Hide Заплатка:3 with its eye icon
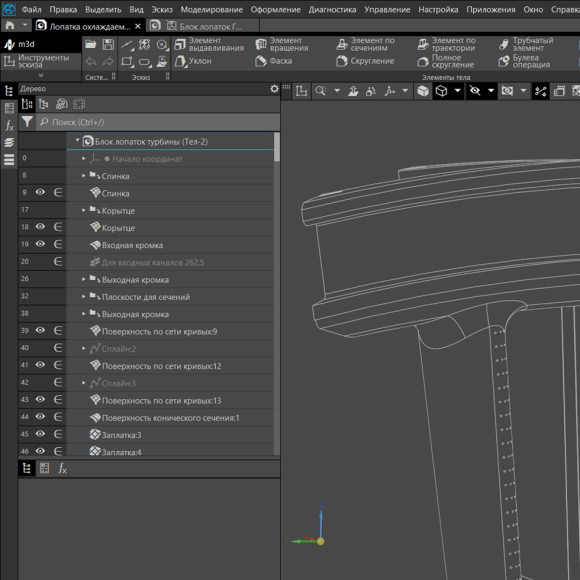The image size is (580, 580). [40, 434]
